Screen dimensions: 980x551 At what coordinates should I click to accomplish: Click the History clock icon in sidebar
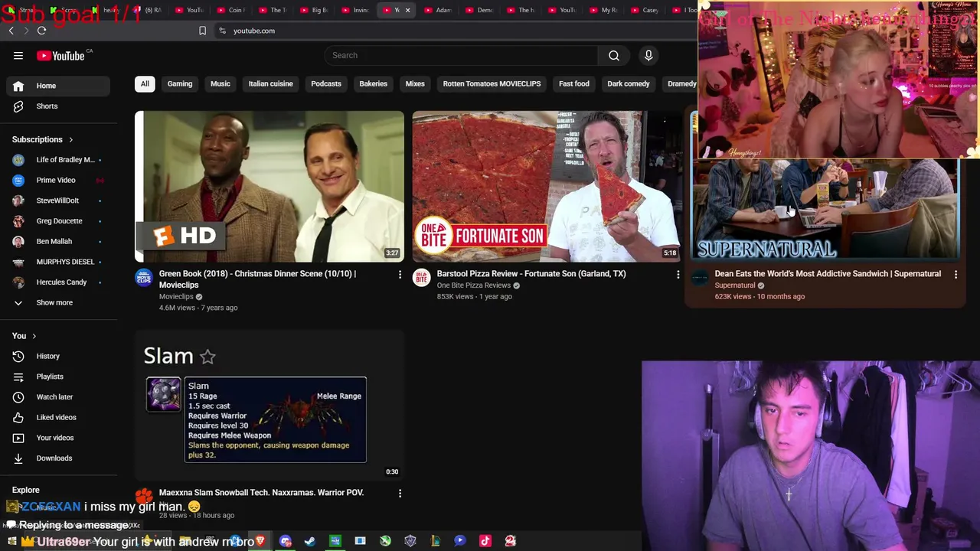point(18,356)
